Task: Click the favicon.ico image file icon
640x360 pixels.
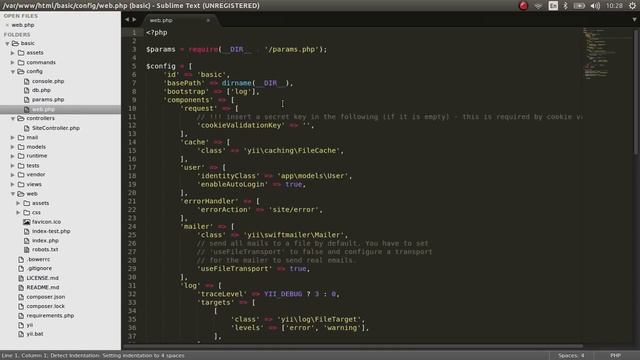Action: coord(27,222)
